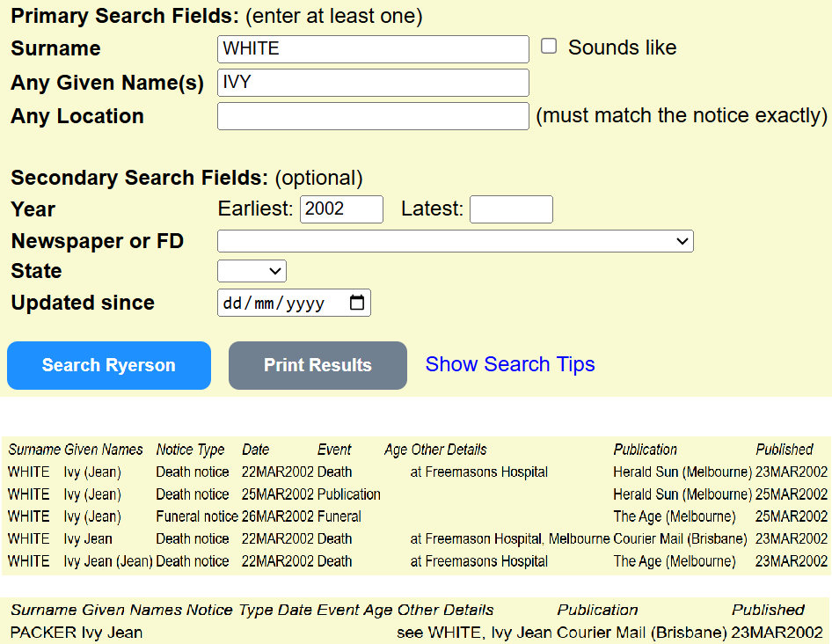Click the Surname input field
832x644 pixels.
373,49
